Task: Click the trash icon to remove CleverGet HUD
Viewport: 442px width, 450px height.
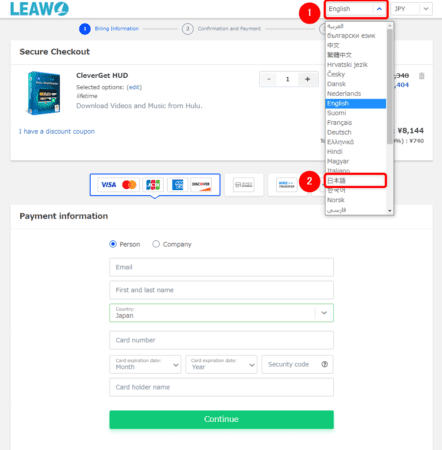Action: tap(422, 76)
